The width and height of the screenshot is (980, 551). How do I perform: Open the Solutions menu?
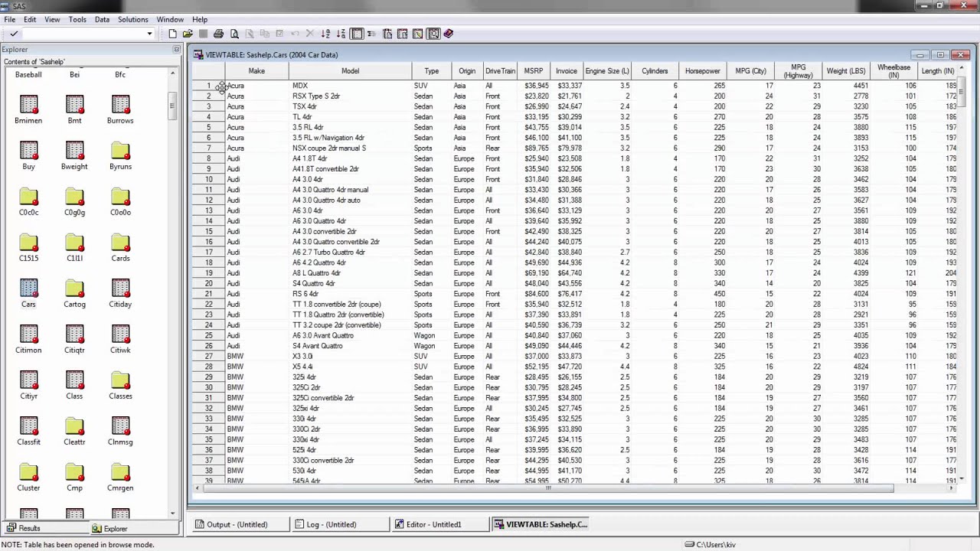click(x=132, y=19)
